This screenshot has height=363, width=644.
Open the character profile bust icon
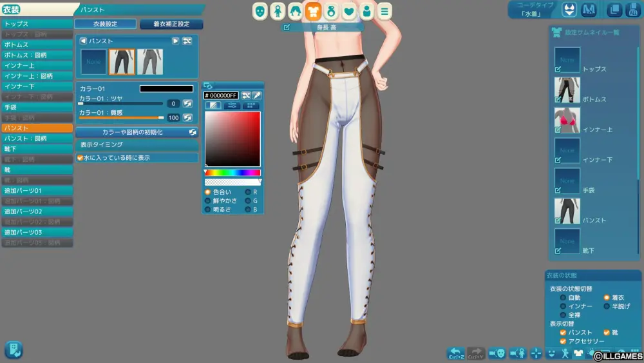(x=366, y=11)
